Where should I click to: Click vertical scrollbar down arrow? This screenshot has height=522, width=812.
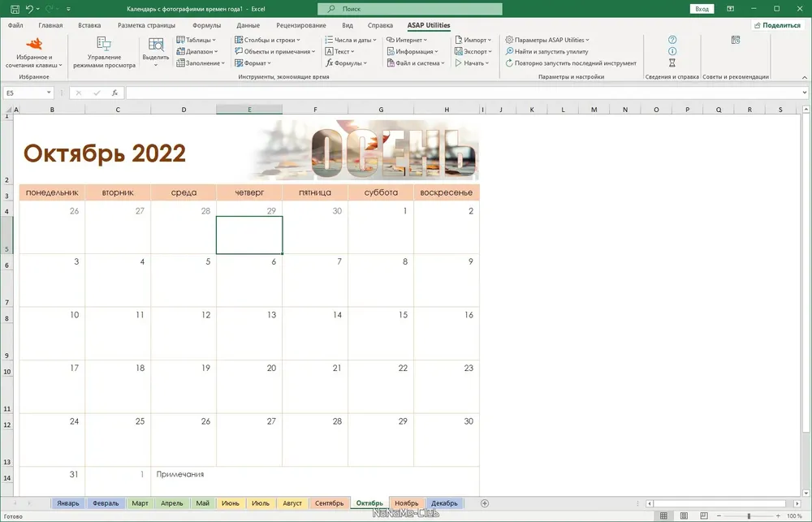pyautogui.click(x=806, y=493)
